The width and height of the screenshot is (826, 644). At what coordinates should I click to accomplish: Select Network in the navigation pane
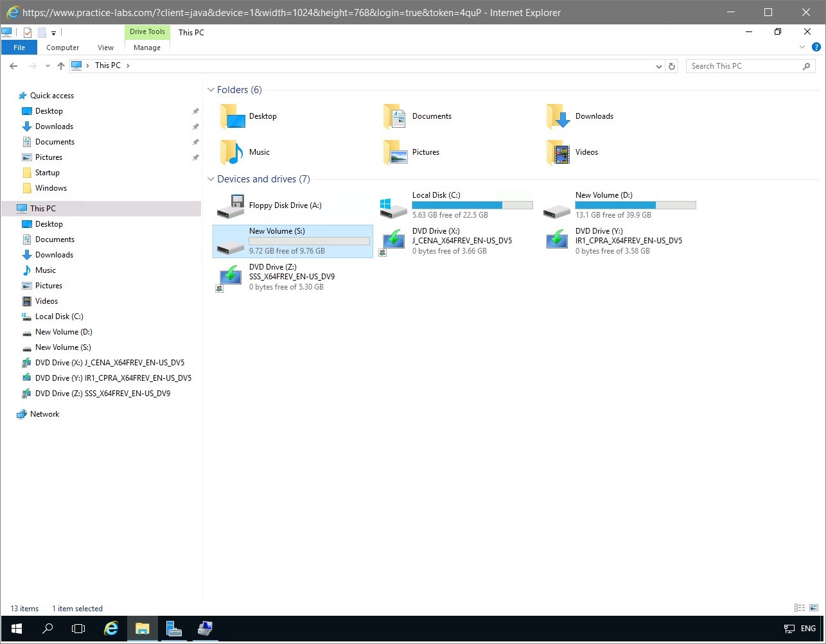[x=44, y=414]
